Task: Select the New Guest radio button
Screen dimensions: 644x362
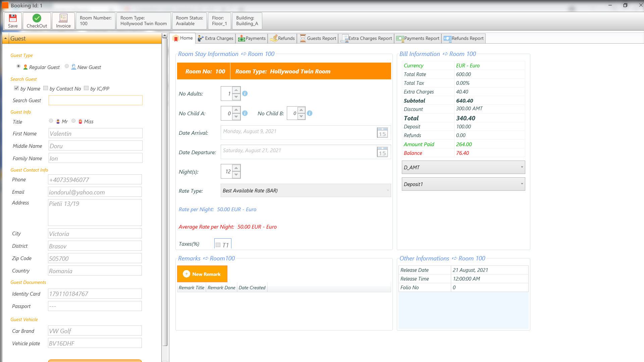Action: click(x=67, y=66)
